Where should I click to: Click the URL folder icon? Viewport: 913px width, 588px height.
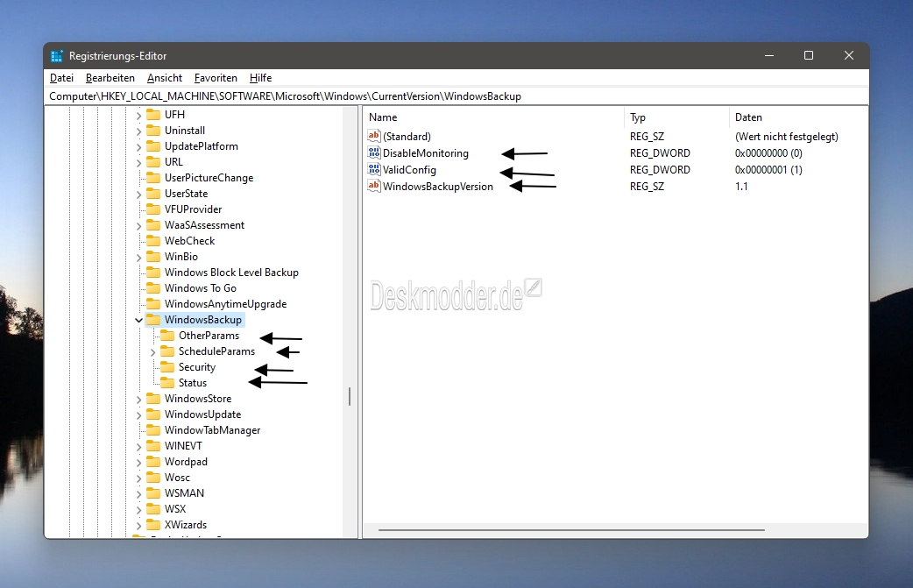pyautogui.click(x=153, y=162)
